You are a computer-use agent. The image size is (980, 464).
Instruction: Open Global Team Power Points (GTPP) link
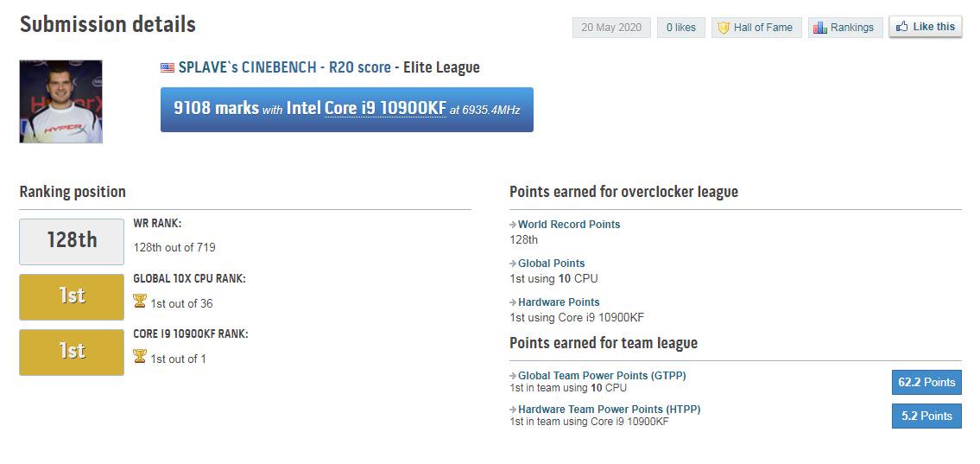[602, 376]
